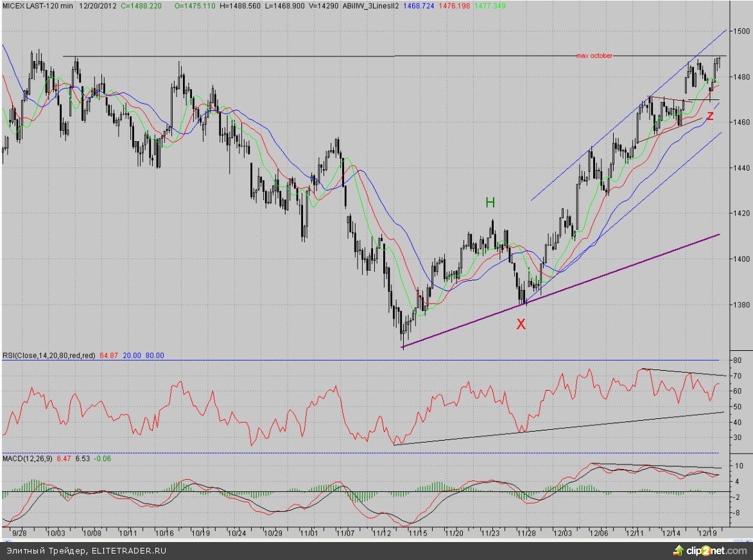Click the 1500 price level on the axis
Viewport: 753px width, 560px height.
tap(742, 31)
